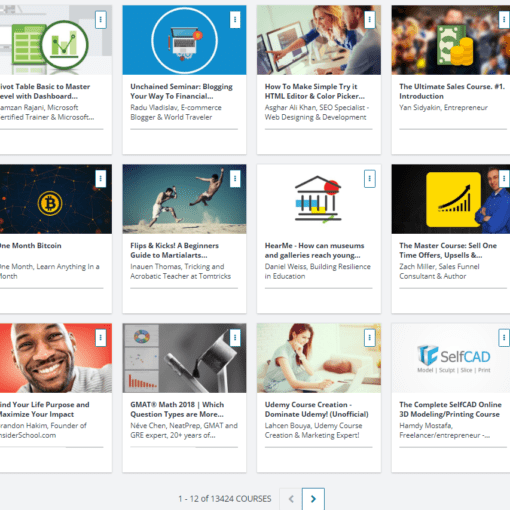
Task: Open The Complete SelfCAD Online course title
Action: point(450,409)
